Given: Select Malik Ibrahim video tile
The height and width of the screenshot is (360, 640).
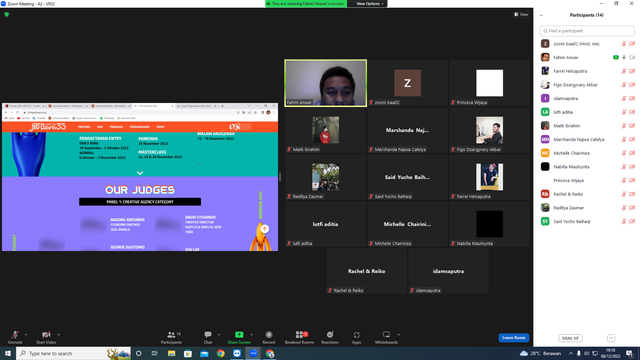Looking at the screenshot, I should click(x=326, y=130).
